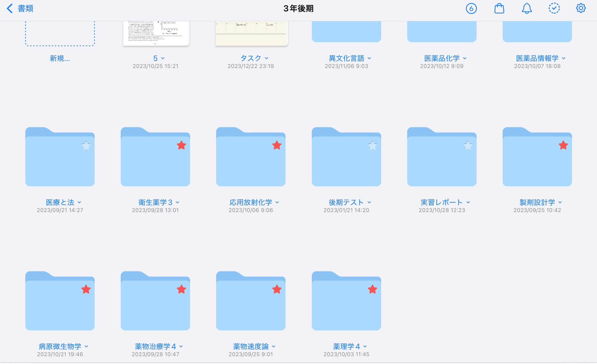Tap the dashed circle select-mode icon
The height and width of the screenshot is (364, 597).
[554, 8]
